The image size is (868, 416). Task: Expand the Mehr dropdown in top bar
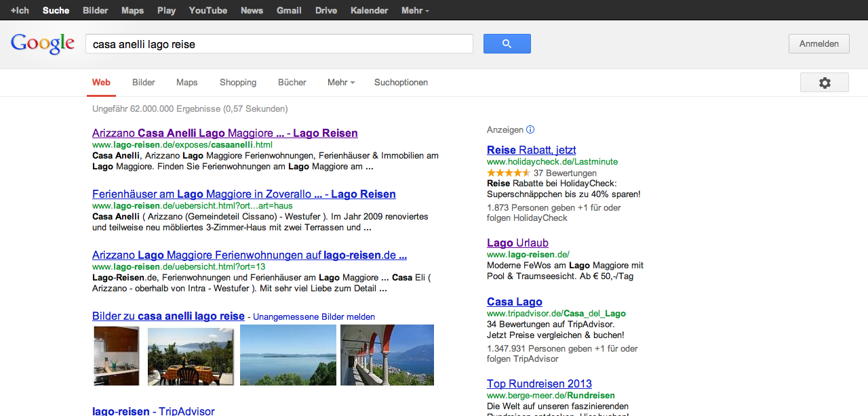tap(414, 11)
